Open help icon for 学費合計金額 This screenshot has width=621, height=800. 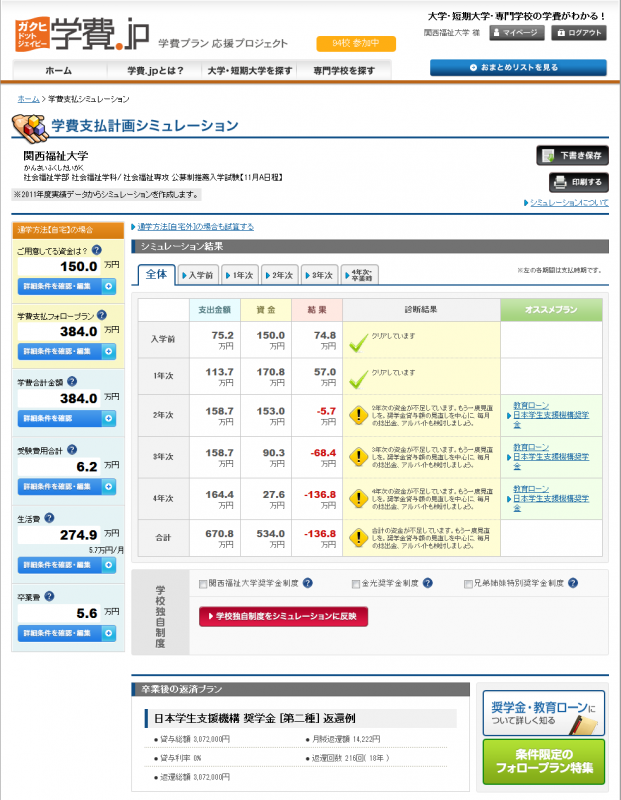72,381
